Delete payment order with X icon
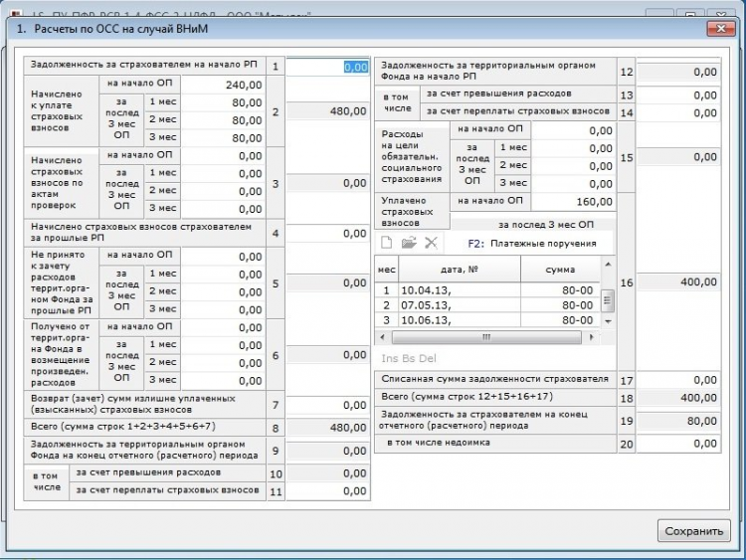The height and width of the screenshot is (560, 746). [x=431, y=243]
